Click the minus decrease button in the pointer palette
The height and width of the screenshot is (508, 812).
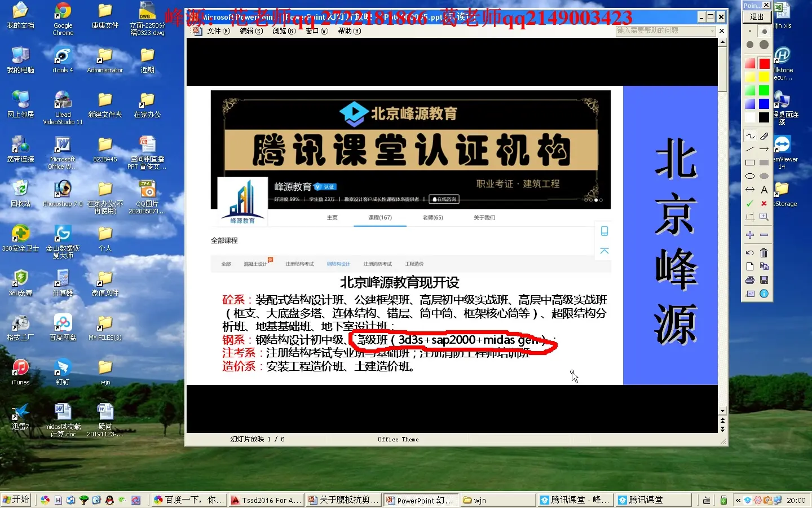click(x=764, y=235)
